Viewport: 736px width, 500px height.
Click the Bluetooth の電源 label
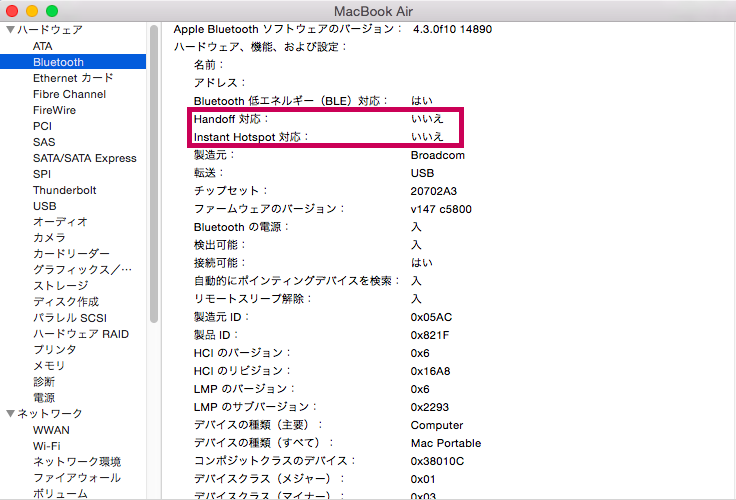point(241,227)
